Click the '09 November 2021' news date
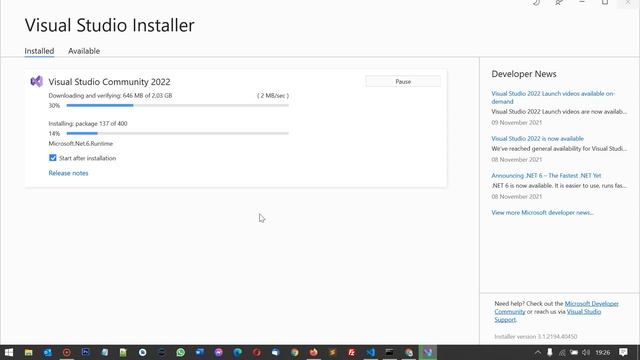The height and width of the screenshot is (360, 640). pyautogui.click(x=517, y=122)
